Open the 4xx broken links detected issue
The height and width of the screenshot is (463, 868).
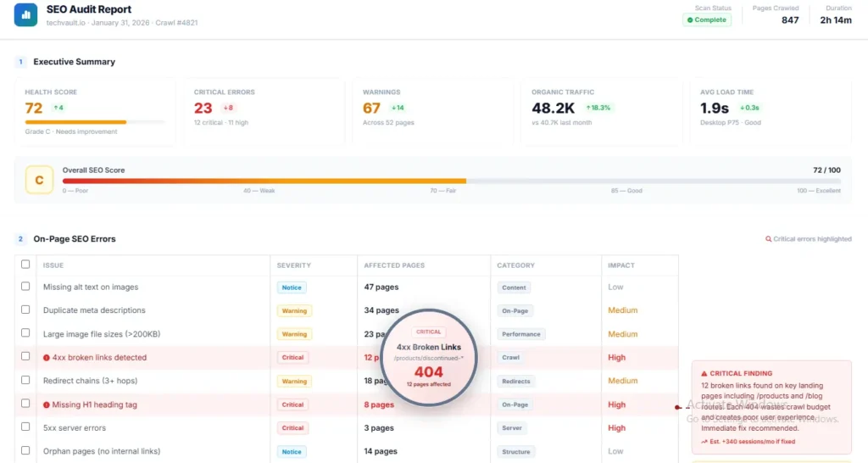(x=99, y=358)
